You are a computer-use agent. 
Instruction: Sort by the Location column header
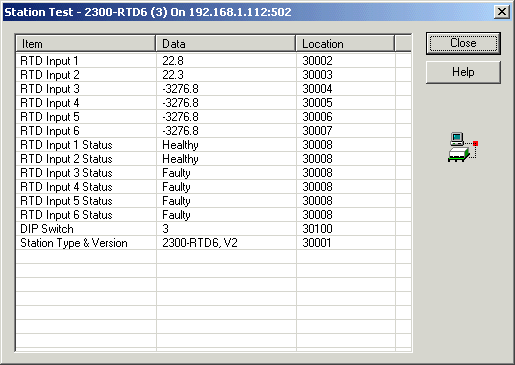pos(345,44)
